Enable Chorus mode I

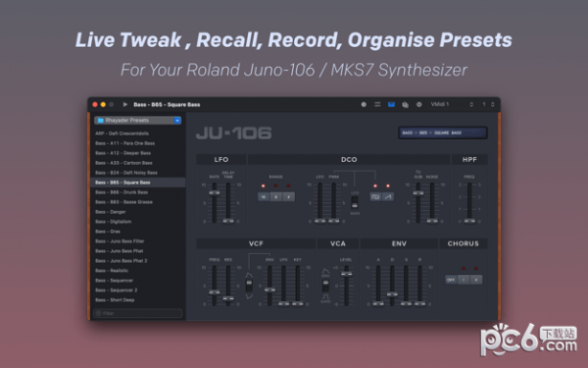click(464, 280)
